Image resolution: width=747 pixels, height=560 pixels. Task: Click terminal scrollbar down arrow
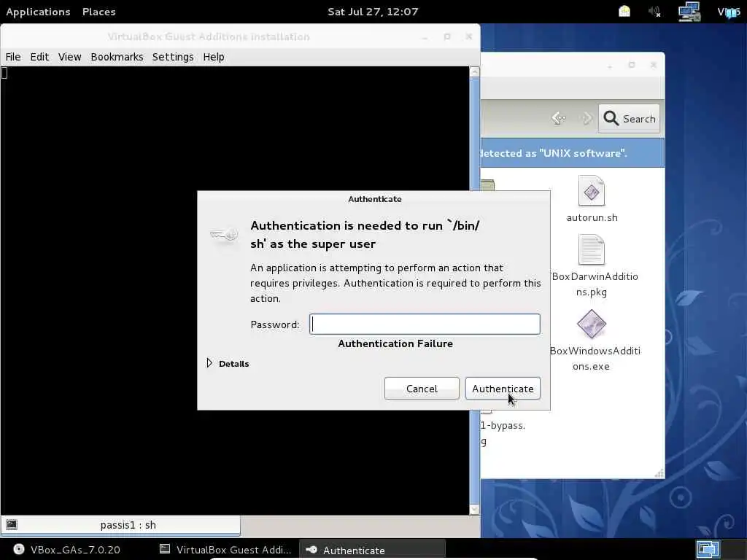(x=474, y=510)
